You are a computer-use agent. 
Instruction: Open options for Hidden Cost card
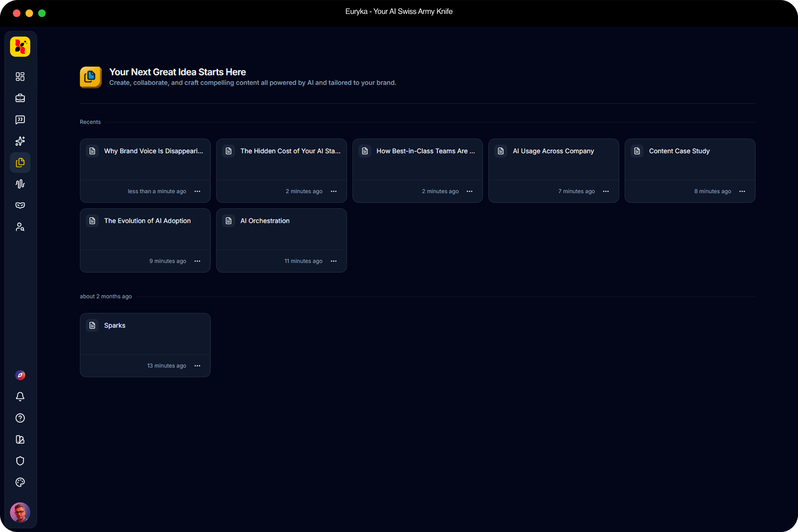(x=334, y=192)
